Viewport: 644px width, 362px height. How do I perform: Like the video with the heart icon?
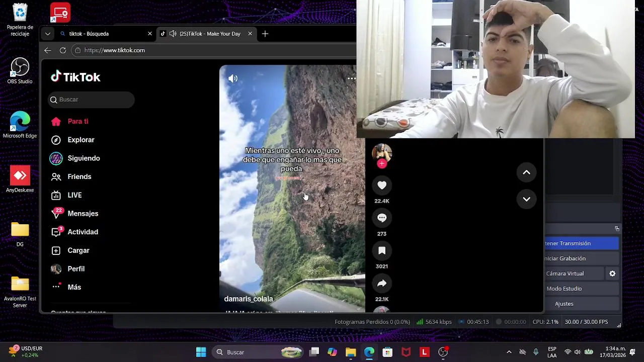click(382, 186)
